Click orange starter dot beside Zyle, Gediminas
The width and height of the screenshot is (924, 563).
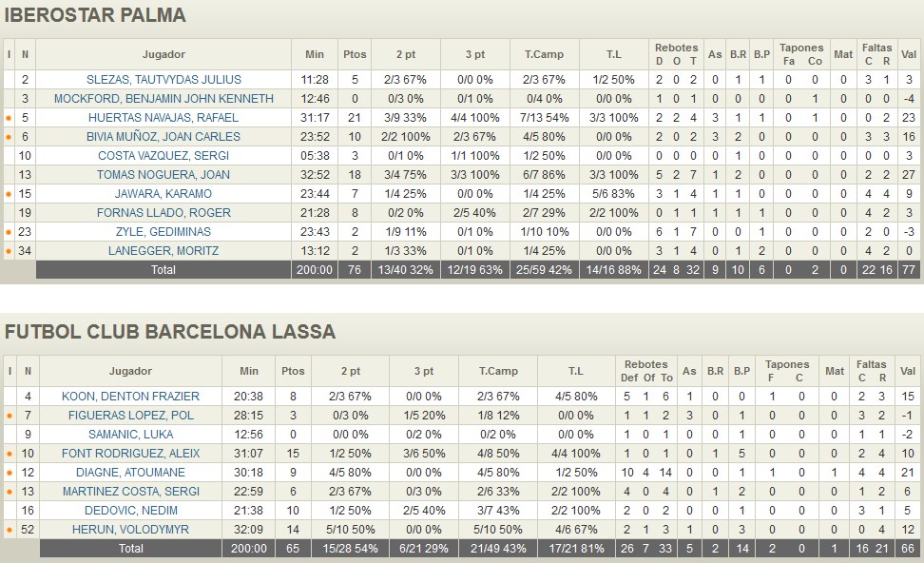pyautogui.click(x=9, y=232)
